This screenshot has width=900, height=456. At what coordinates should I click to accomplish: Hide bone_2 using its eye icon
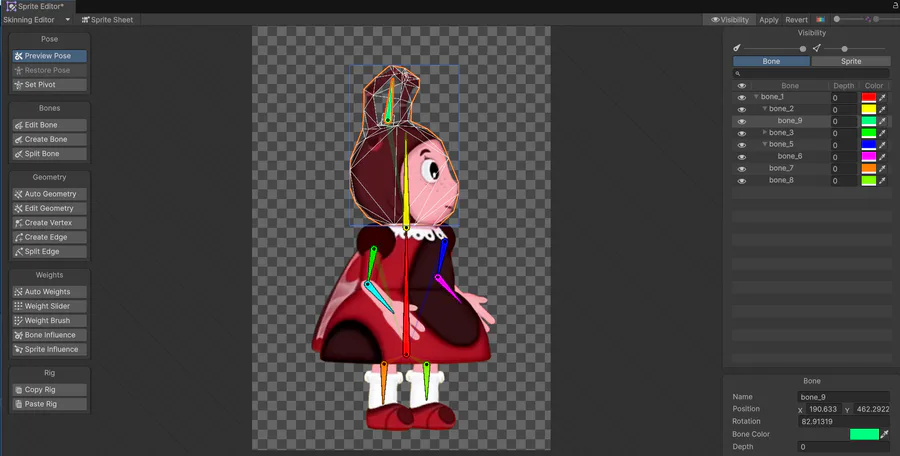(x=742, y=109)
